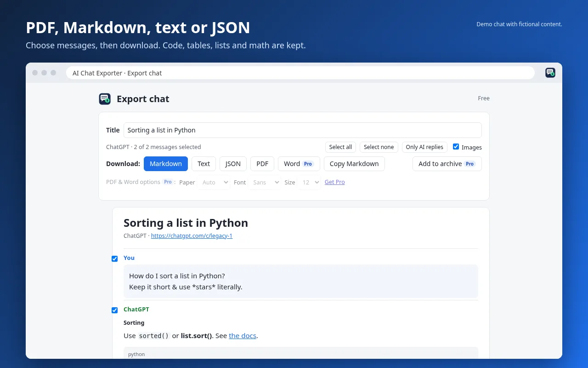
Task: Click the 'Free' plan label
Action: [x=484, y=98]
